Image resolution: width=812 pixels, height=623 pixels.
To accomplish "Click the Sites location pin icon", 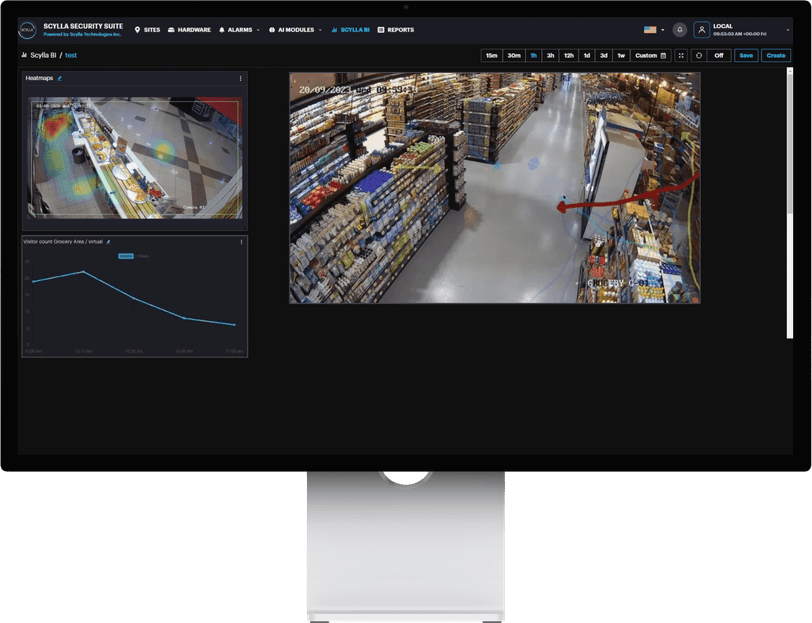I will [x=137, y=30].
